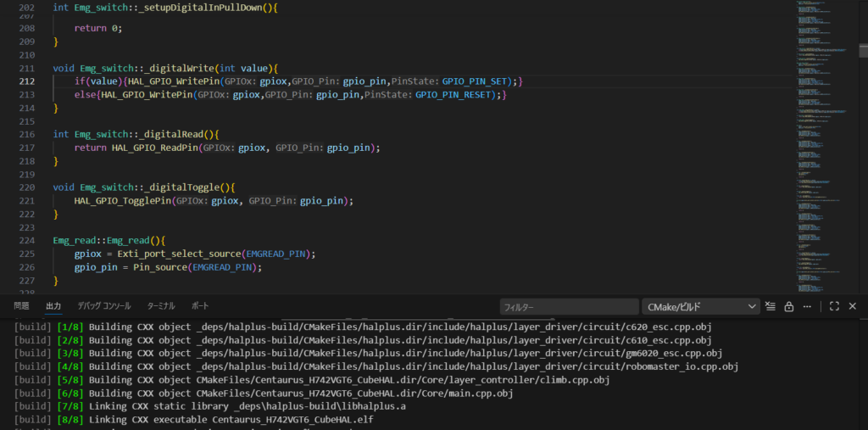The width and height of the screenshot is (868, 430).
Task: Click the HAL_GPIO_TogglePin function call
Action: 123,201
